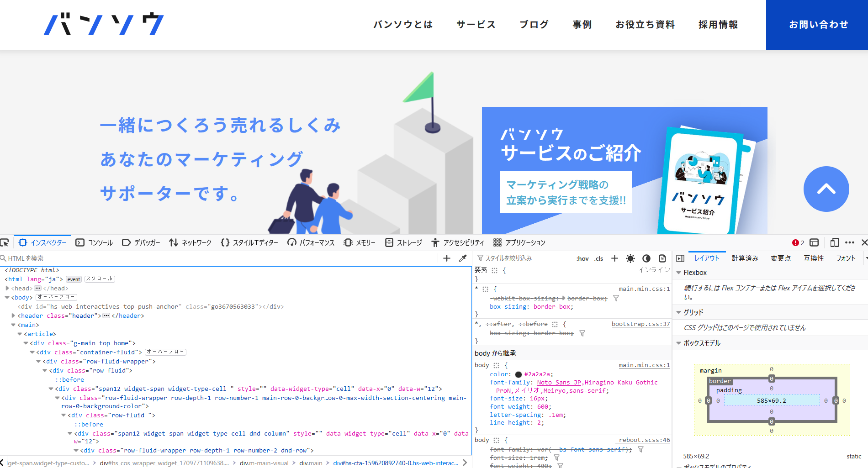Viewport: 868px width, 468px height.
Task: Expand the head element node
Action: coord(7,288)
